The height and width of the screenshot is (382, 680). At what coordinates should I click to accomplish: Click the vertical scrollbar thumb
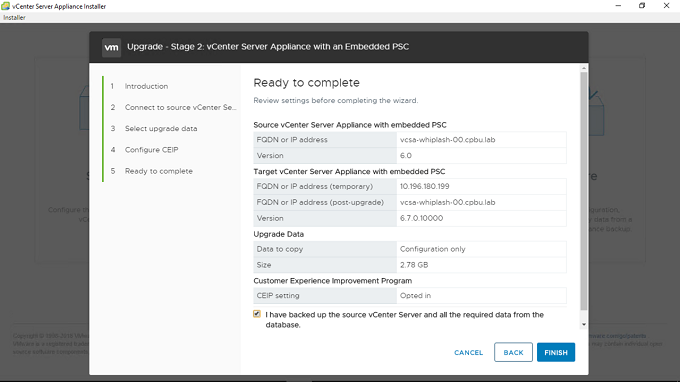584,191
